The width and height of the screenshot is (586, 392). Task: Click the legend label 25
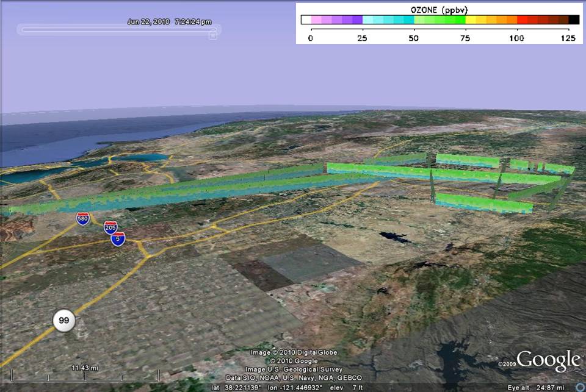pyautogui.click(x=362, y=38)
